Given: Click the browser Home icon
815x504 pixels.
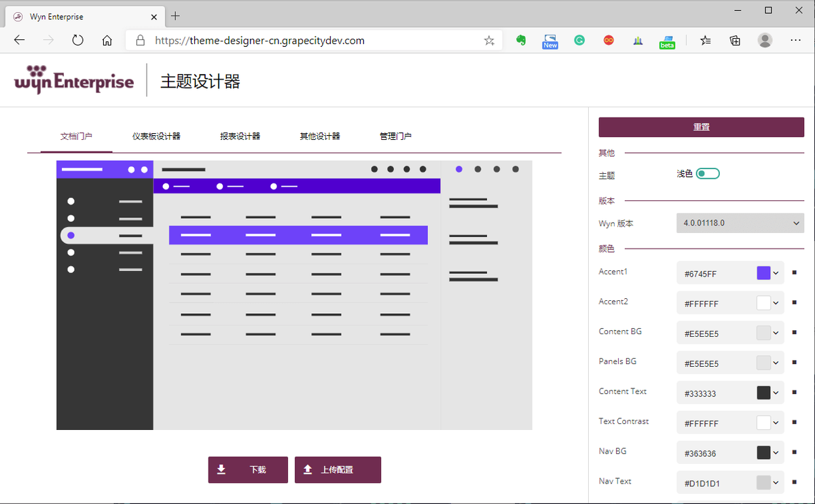Looking at the screenshot, I should [x=107, y=40].
